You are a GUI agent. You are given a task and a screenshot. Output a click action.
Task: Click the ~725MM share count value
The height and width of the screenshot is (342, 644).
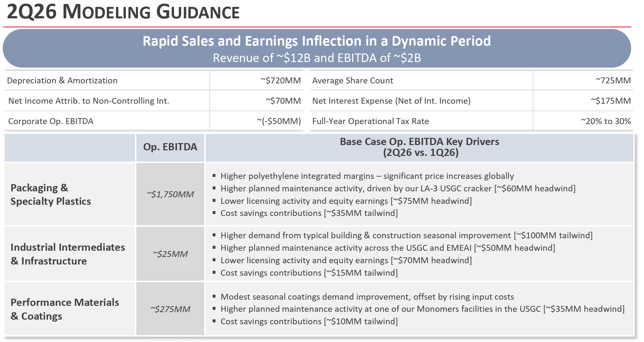point(613,80)
